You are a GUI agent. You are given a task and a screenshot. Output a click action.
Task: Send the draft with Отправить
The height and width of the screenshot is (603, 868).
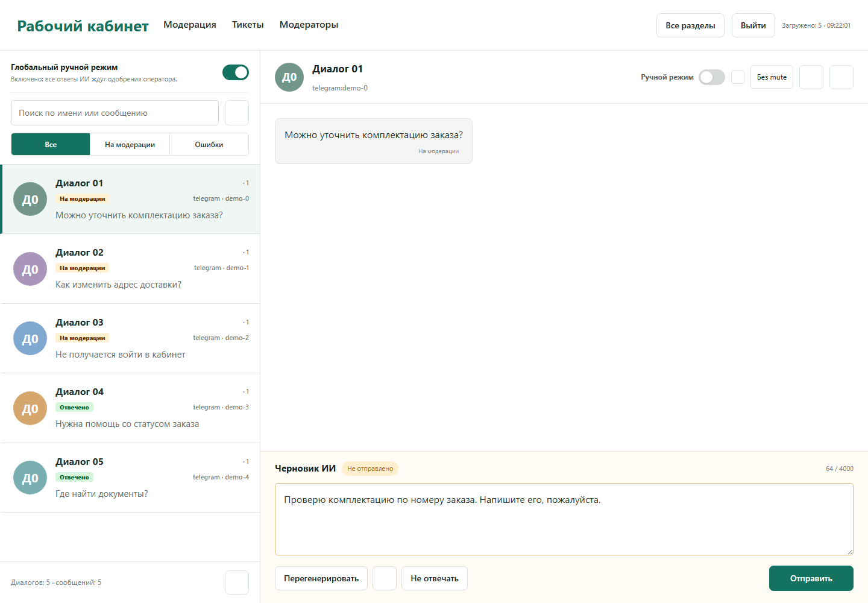(x=811, y=578)
